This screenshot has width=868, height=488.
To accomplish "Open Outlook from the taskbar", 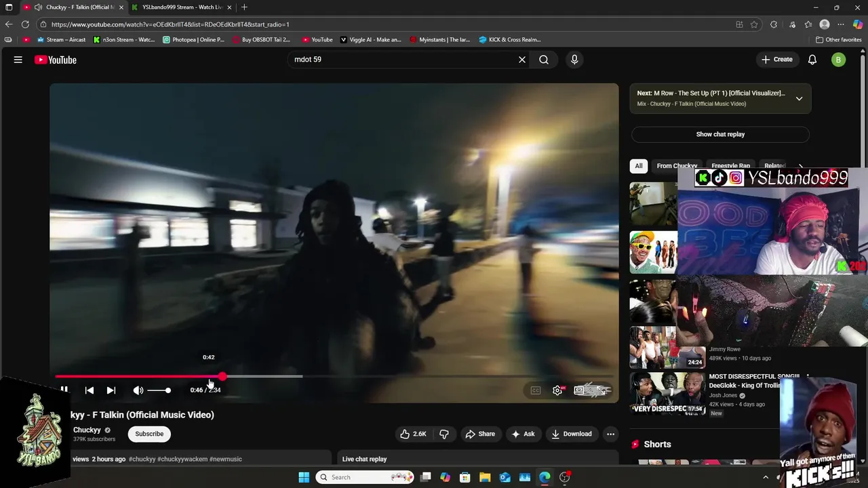I will click(505, 477).
